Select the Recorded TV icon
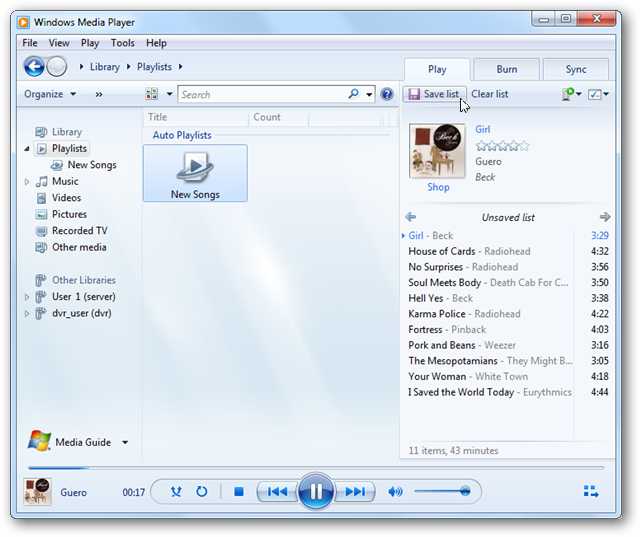The height and width of the screenshot is (537, 640). [x=41, y=231]
